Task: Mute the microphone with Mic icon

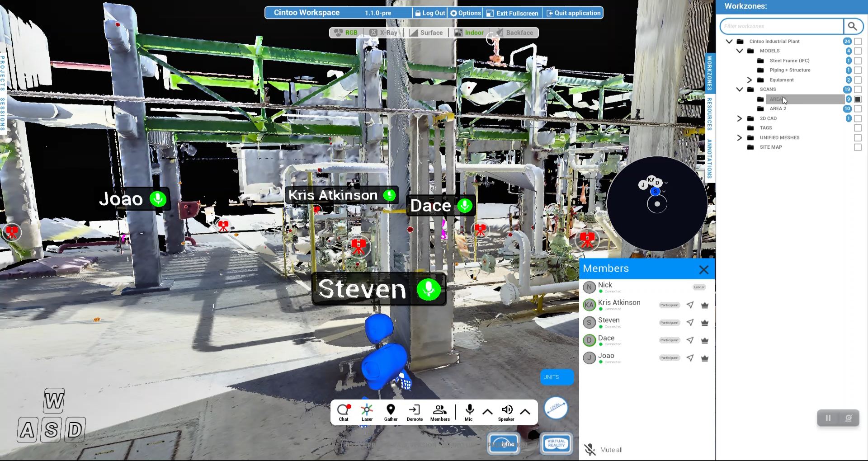Action: [x=469, y=412]
